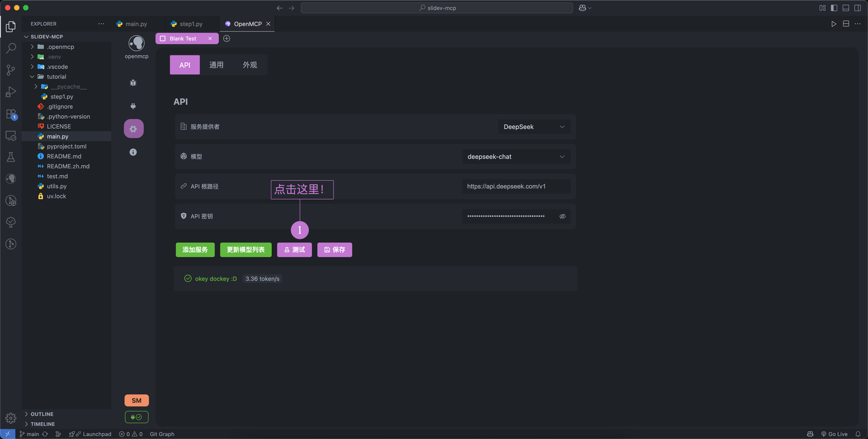The width and height of the screenshot is (868, 439).
Task: Open the OpenMCP connection plug panel
Action: click(x=133, y=106)
